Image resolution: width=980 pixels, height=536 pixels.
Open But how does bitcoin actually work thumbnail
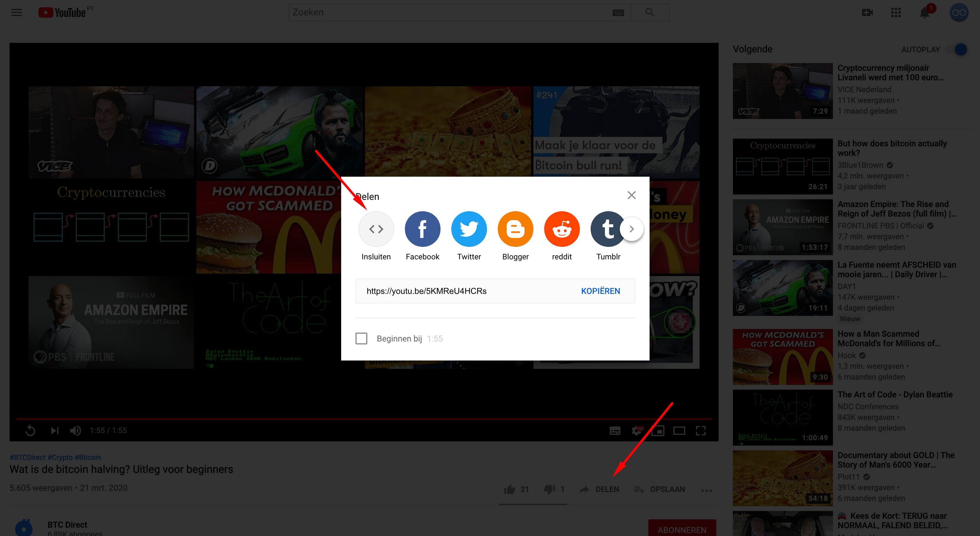(x=783, y=167)
